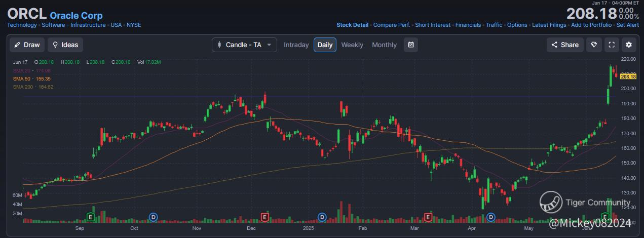Screen dimensions: 644x238
Task: Click the pencil icon on Draw
Action: 17,45
